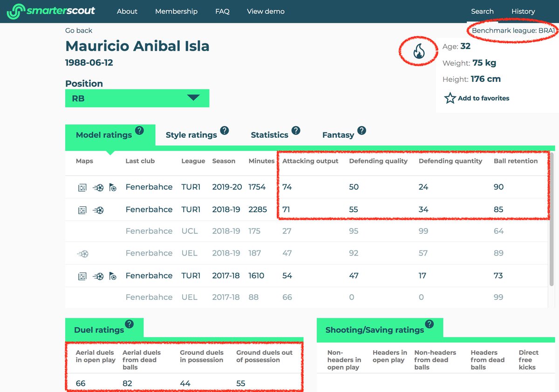
Task: Click the star icon to favorite the player
Action: click(450, 98)
